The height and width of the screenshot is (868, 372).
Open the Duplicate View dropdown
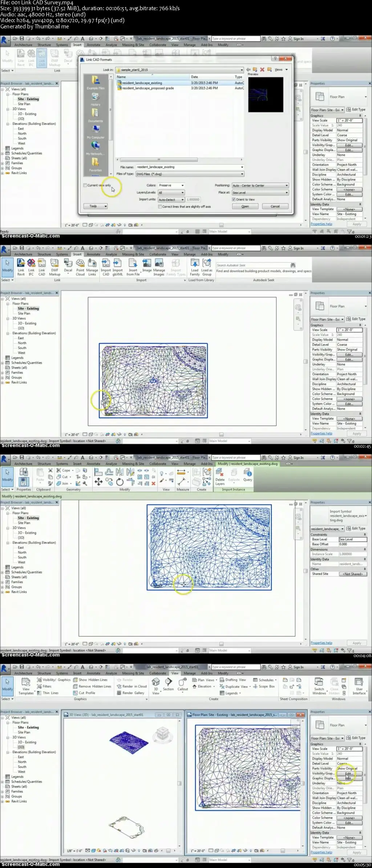[235, 686]
